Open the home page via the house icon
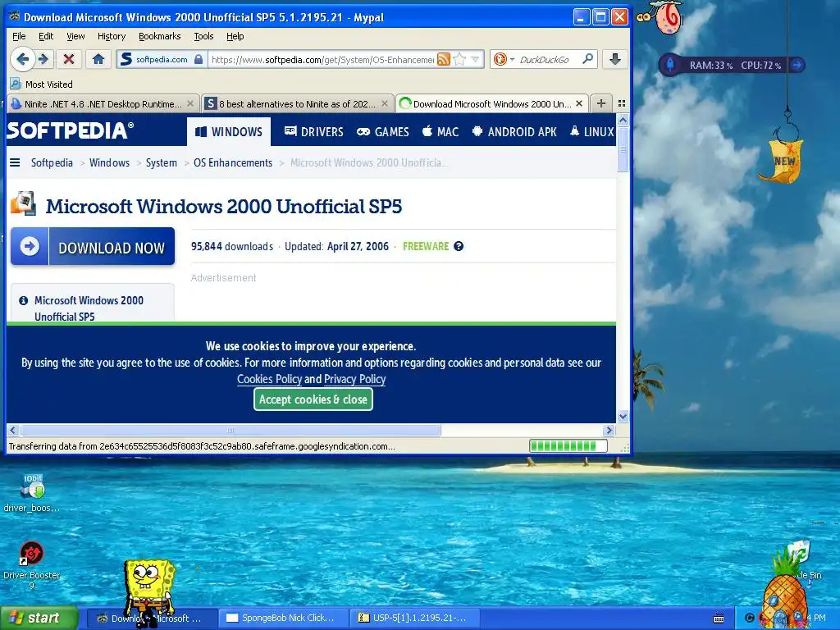 click(98, 59)
